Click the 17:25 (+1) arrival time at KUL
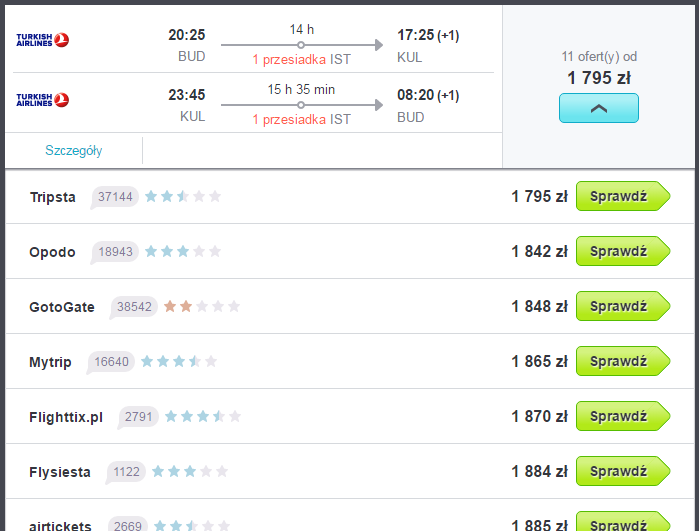The image size is (699, 531). pyautogui.click(x=428, y=35)
